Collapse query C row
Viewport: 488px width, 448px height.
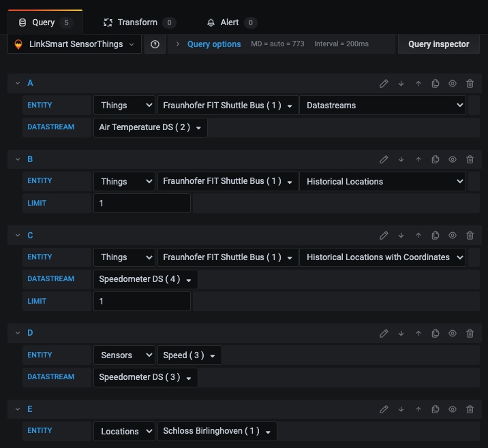click(x=18, y=236)
